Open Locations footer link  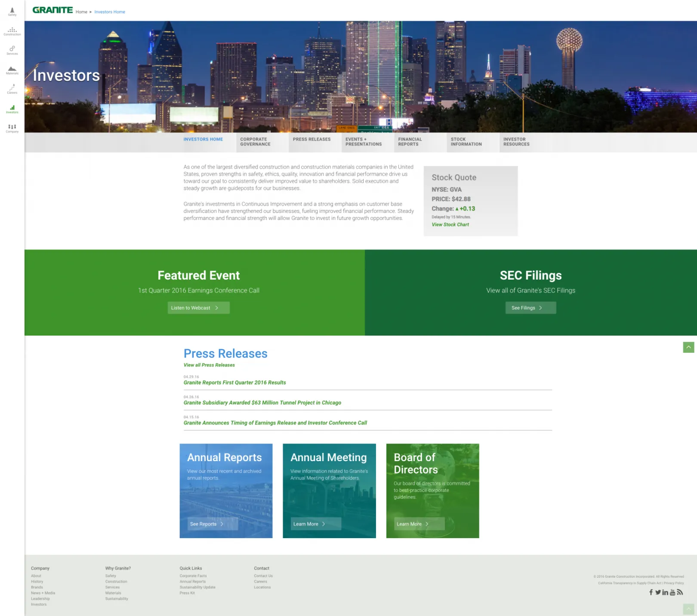(x=262, y=587)
